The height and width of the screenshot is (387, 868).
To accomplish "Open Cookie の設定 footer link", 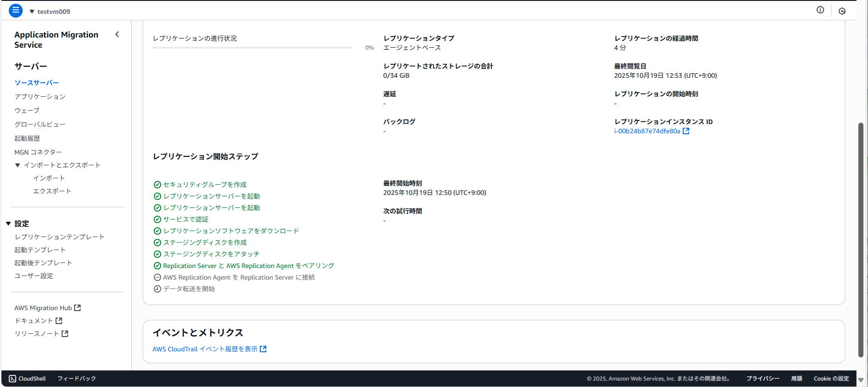I will [831, 379].
